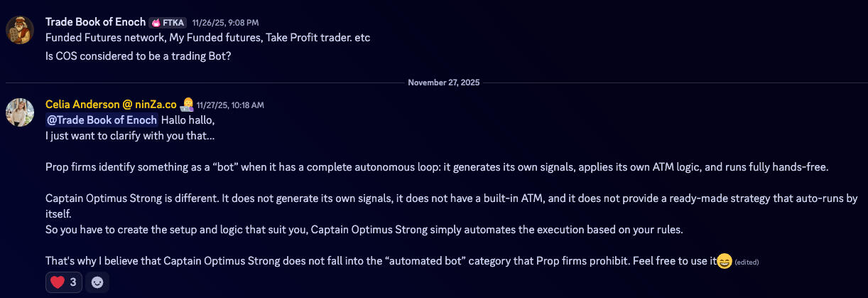Click the 11/27/25, 10:18 AM timestamp
Viewport: 868px width, 298px height.
[230, 105]
